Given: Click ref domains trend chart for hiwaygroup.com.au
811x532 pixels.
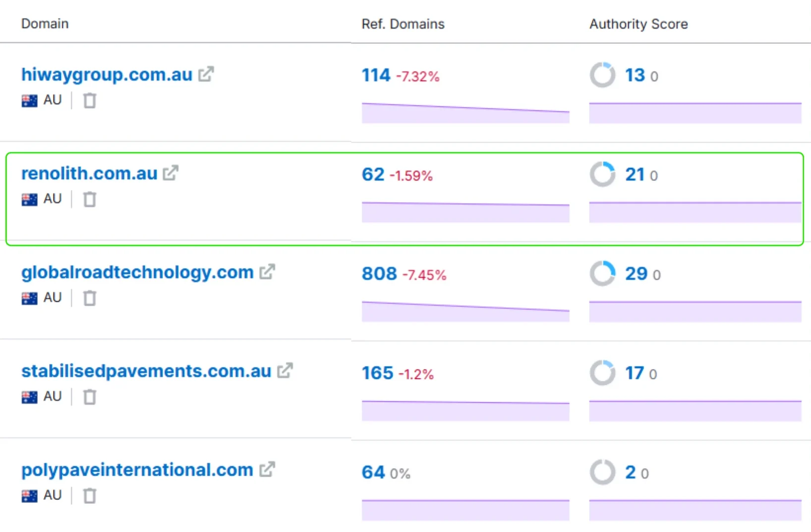Looking at the screenshot, I should click(465, 113).
